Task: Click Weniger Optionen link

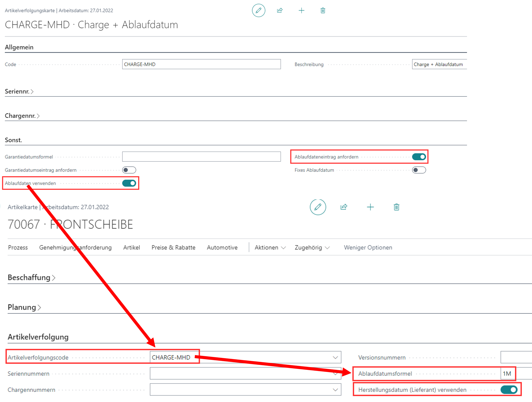Action: (x=368, y=247)
